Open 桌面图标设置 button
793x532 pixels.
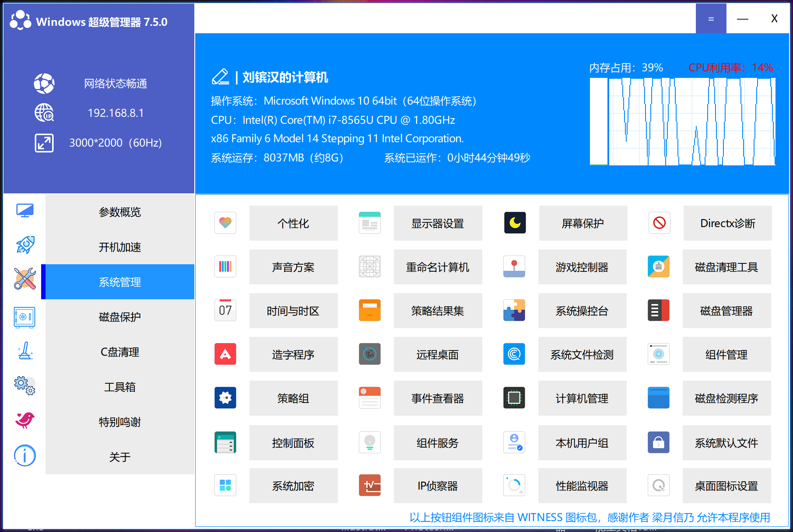727,486
